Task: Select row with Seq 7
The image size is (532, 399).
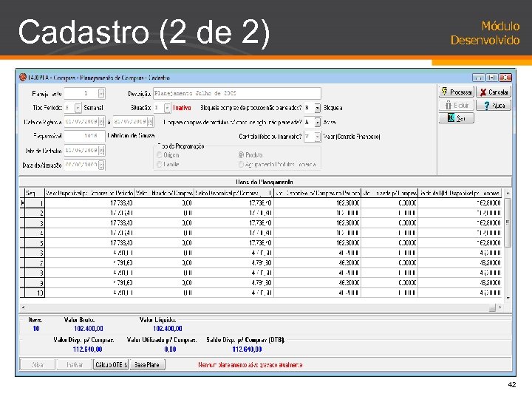Action: click(x=261, y=263)
